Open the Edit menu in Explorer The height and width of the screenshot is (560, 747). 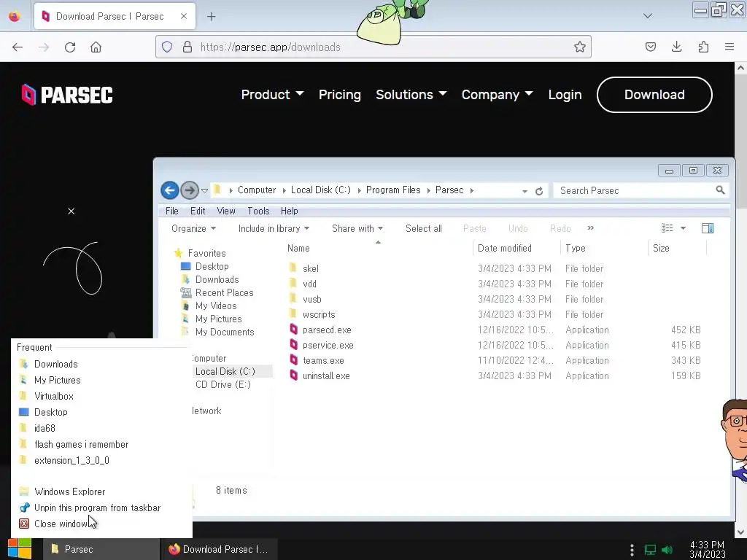click(198, 211)
